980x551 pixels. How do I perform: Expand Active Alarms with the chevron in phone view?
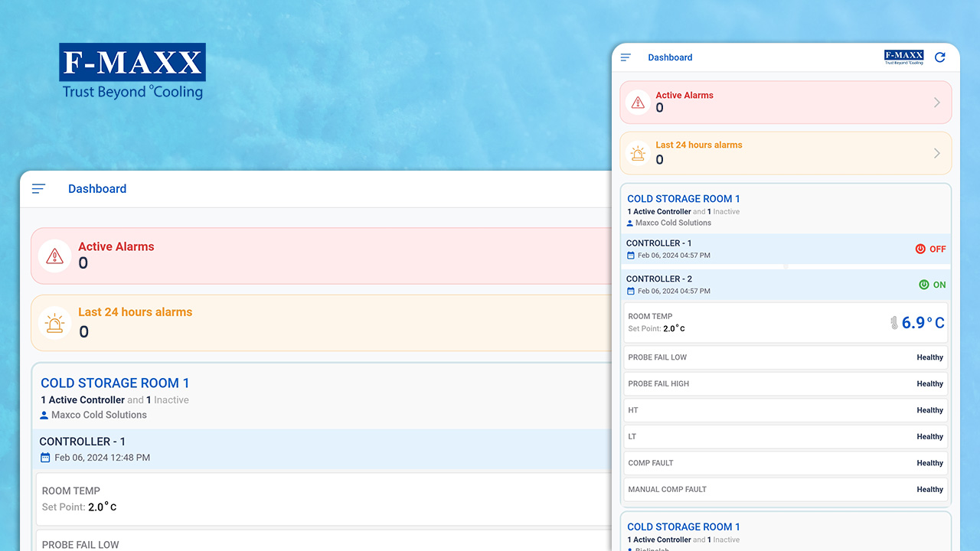point(937,103)
